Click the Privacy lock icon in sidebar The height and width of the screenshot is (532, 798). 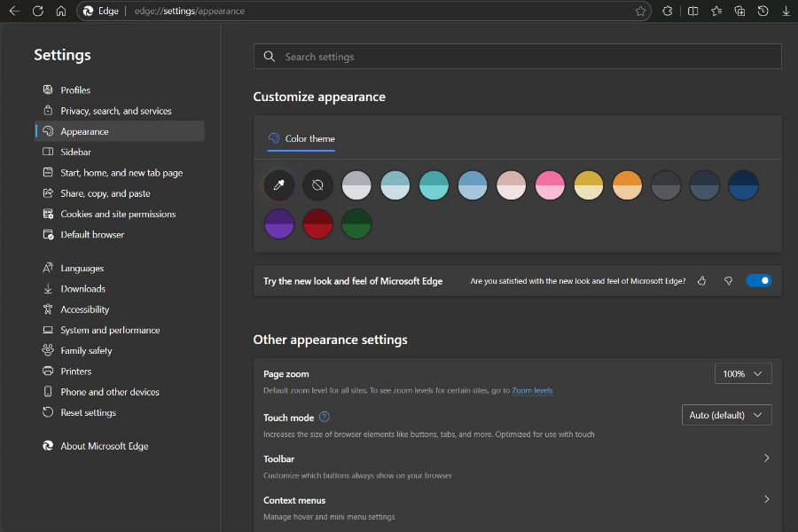click(48, 111)
